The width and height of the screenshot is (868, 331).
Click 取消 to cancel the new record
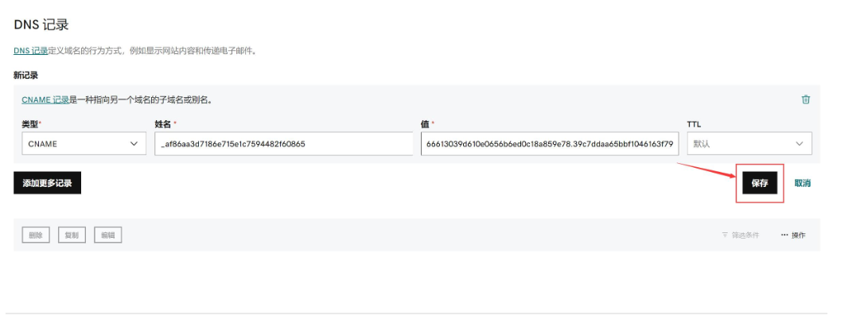(802, 183)
